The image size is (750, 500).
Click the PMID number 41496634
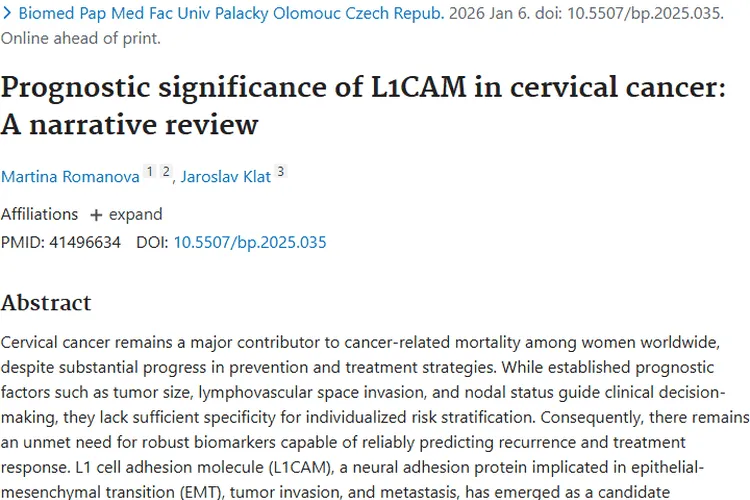coord(85,242)
